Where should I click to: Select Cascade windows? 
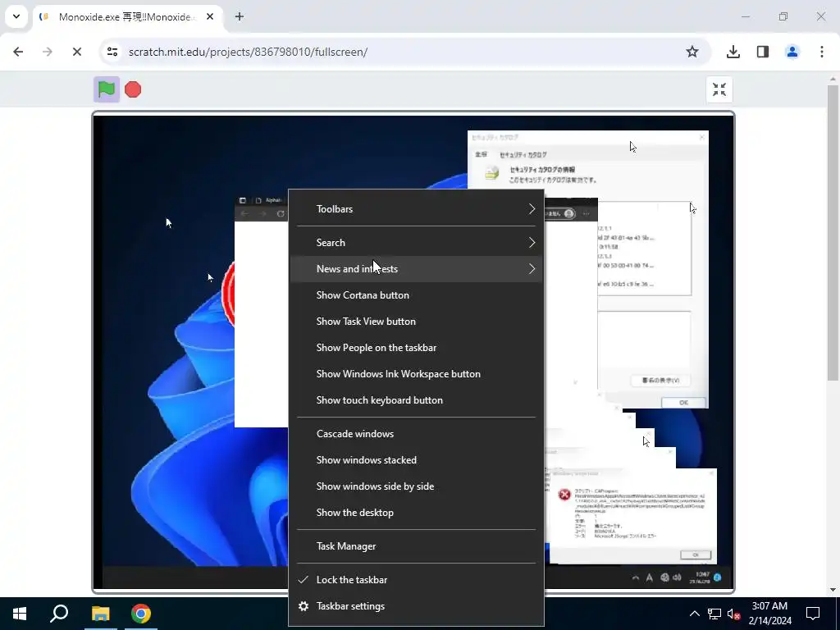(x=416, y=434)
